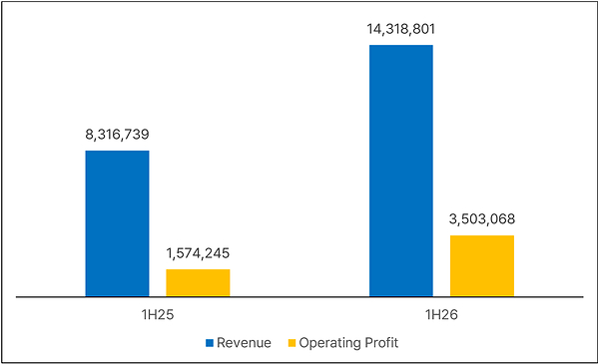Select the data label 3,503,068
The height and width of the screenshot is (364, 598).
[482, 219]
